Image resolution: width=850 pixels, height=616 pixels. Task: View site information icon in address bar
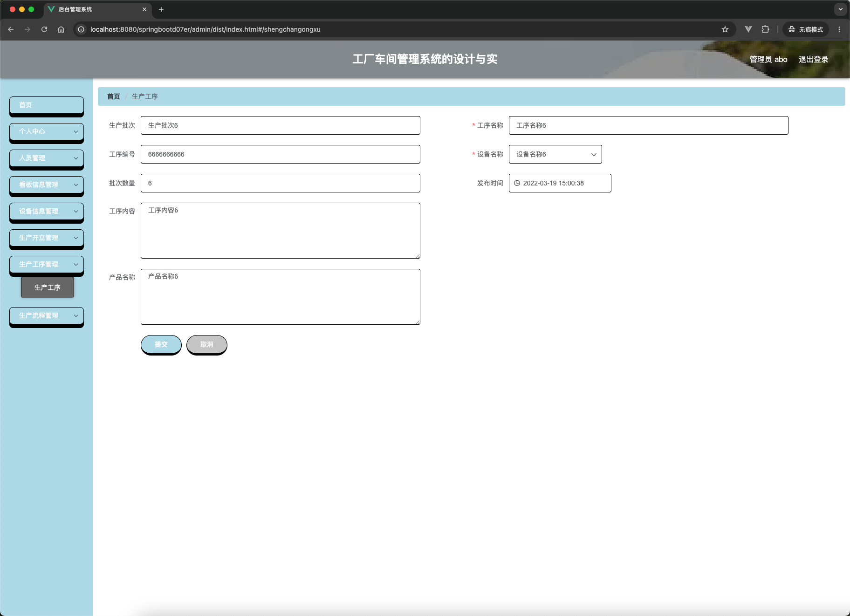(81, 29)
